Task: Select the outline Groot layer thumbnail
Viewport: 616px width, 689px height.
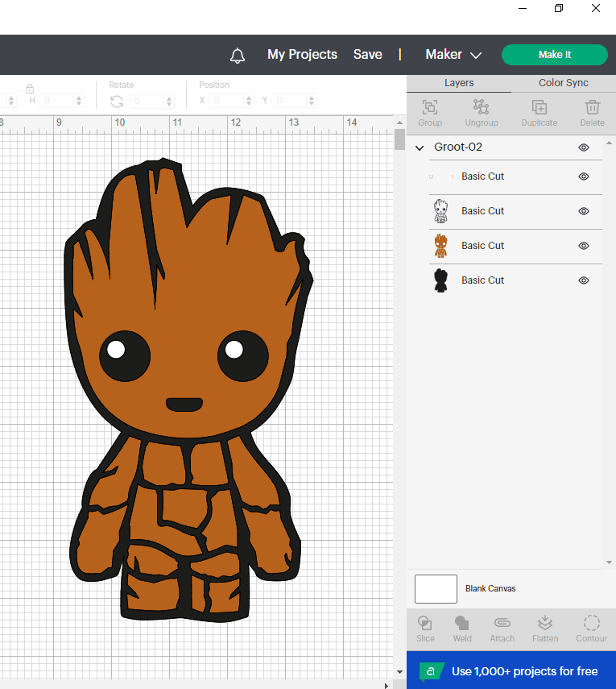Action: pos(440,211)
